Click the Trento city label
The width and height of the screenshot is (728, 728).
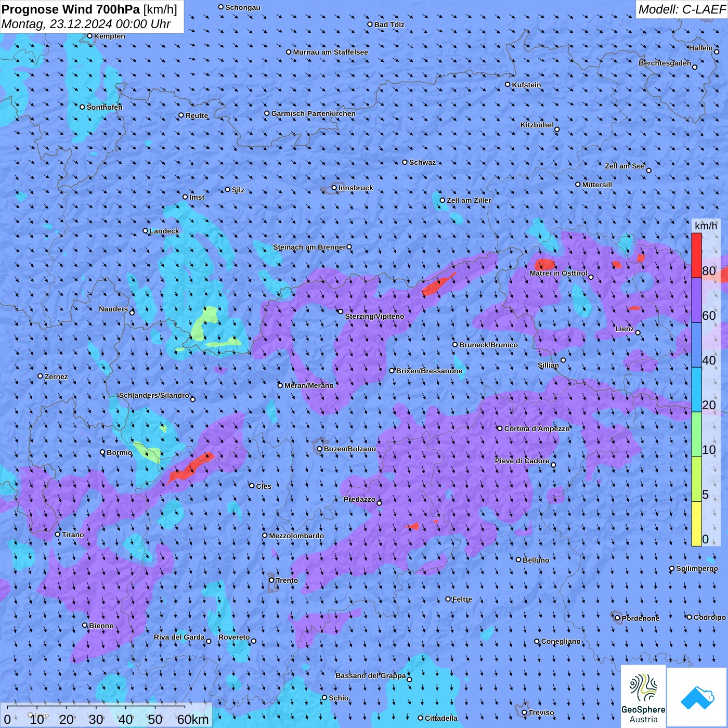[x=287, y=580]
